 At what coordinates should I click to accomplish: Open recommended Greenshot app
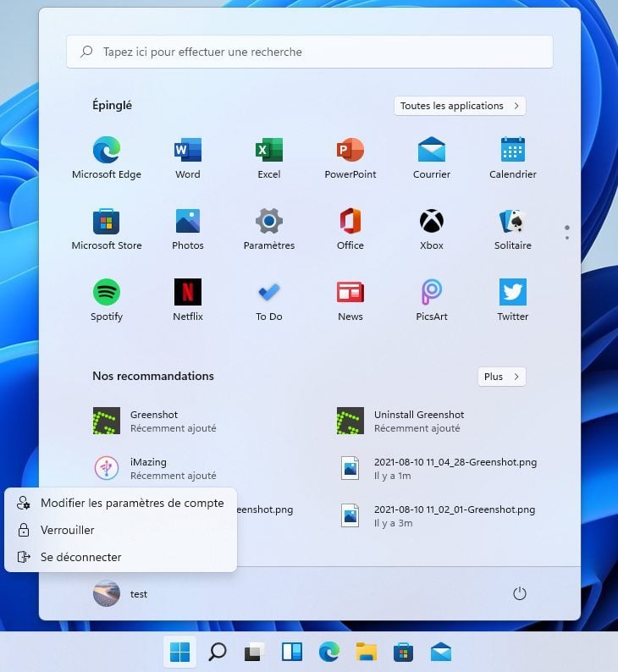click(155, 421)
